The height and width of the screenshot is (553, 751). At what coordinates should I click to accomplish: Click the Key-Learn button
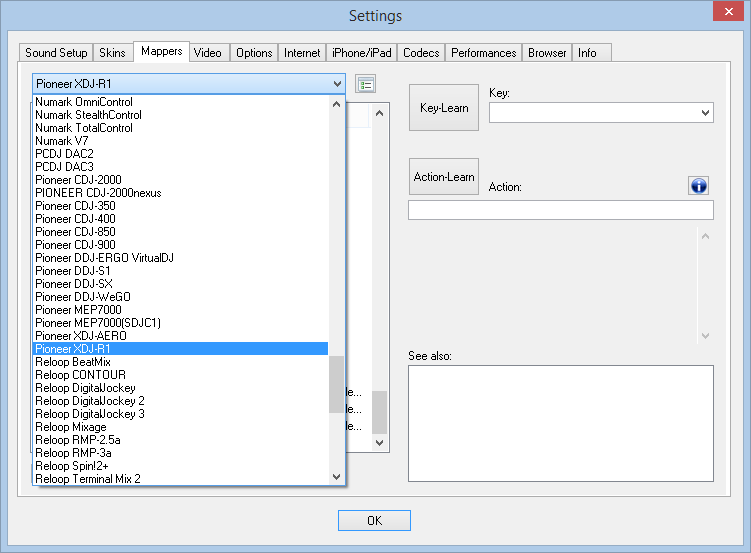(x=444, y=108)
